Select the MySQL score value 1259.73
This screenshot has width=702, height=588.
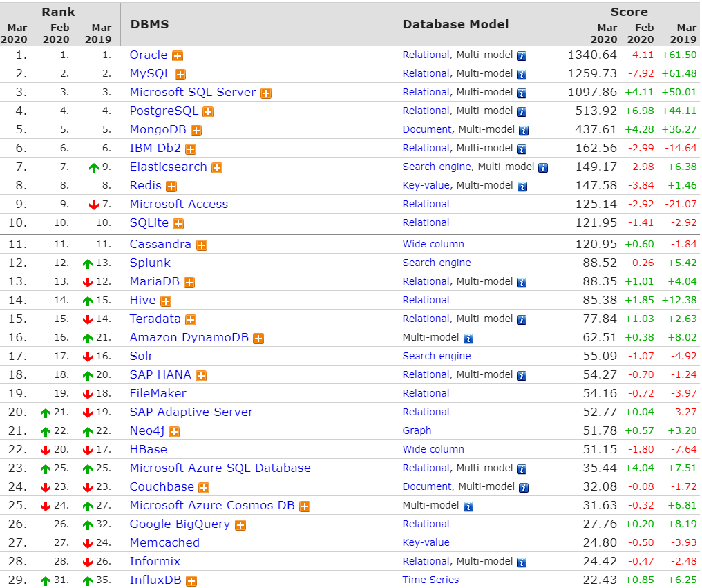pos(592,73)
